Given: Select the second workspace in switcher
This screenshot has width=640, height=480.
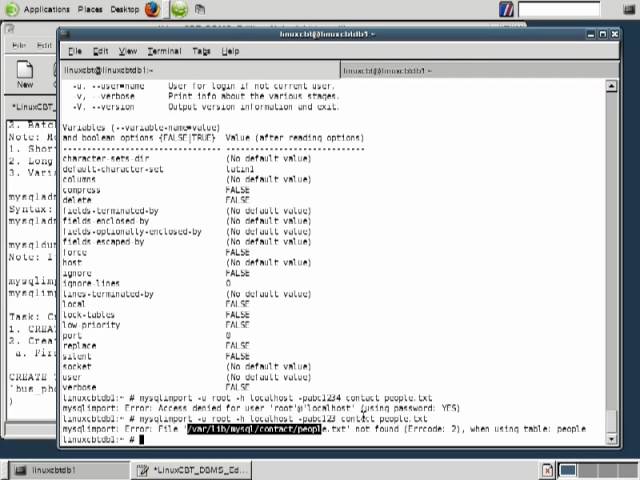Looking at the screenshot, I should [587, 470].
